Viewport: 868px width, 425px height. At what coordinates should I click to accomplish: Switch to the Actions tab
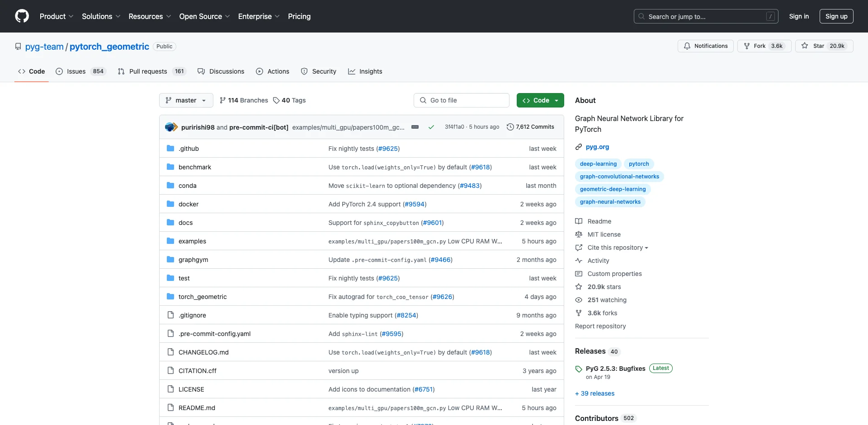(x=273, y=71)
